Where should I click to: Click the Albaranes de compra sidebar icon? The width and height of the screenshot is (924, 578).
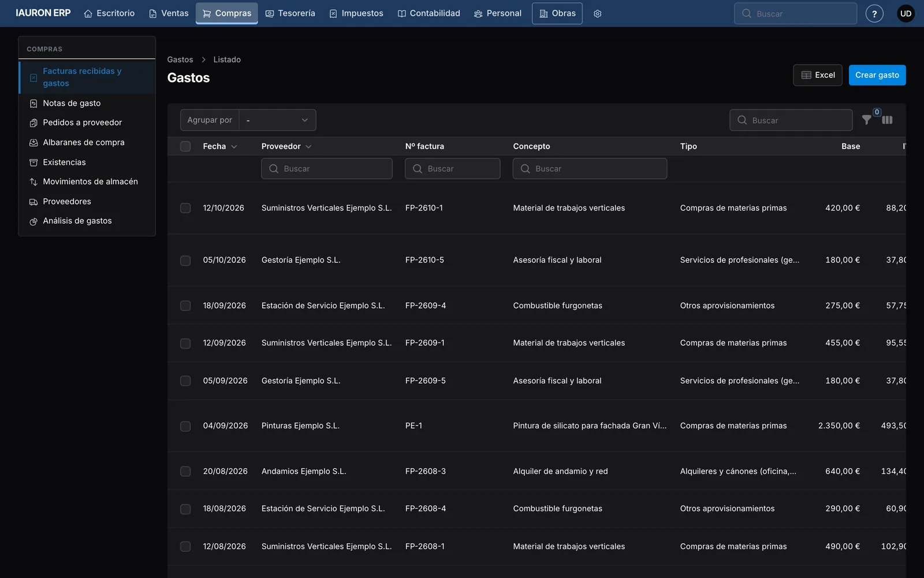(x=33, y=143)
